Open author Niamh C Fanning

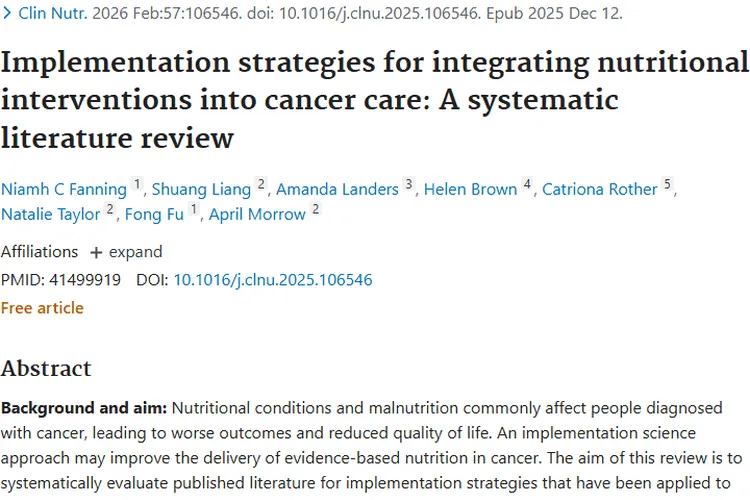pyautogui.click(x=64, y=189)
